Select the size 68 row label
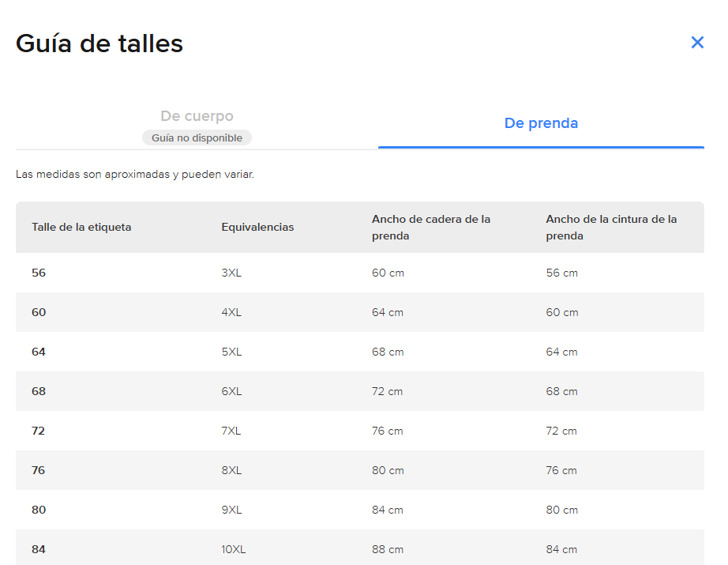 (x=39, y=391)
